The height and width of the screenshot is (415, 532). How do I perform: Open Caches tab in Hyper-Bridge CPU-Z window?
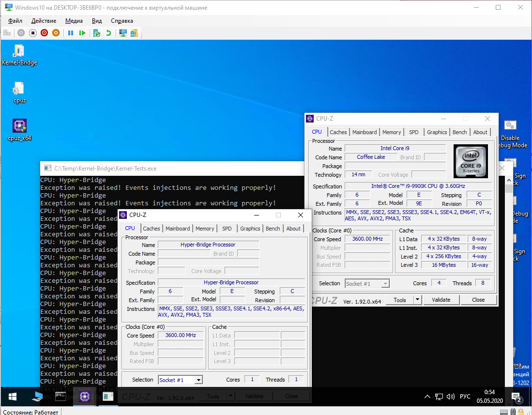click(x=152, y=229)
